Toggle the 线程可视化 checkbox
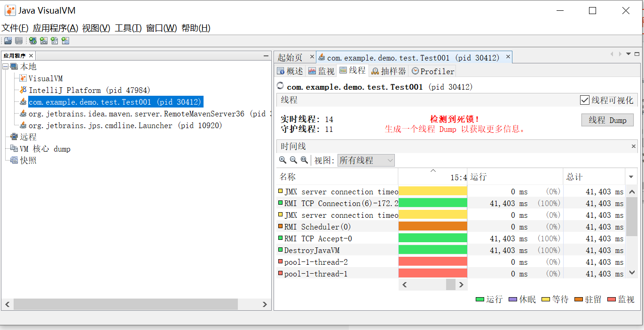The height and width of the screenshot is (330, 644). 585,100
